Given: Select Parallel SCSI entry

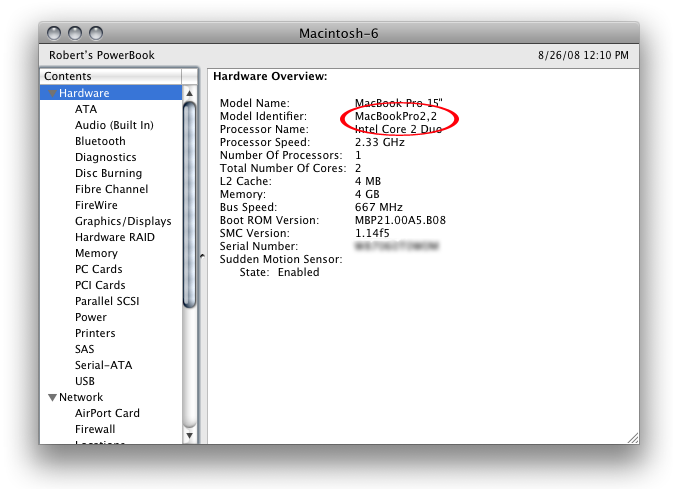Looking at the screenshot, I should coord(107,301).
